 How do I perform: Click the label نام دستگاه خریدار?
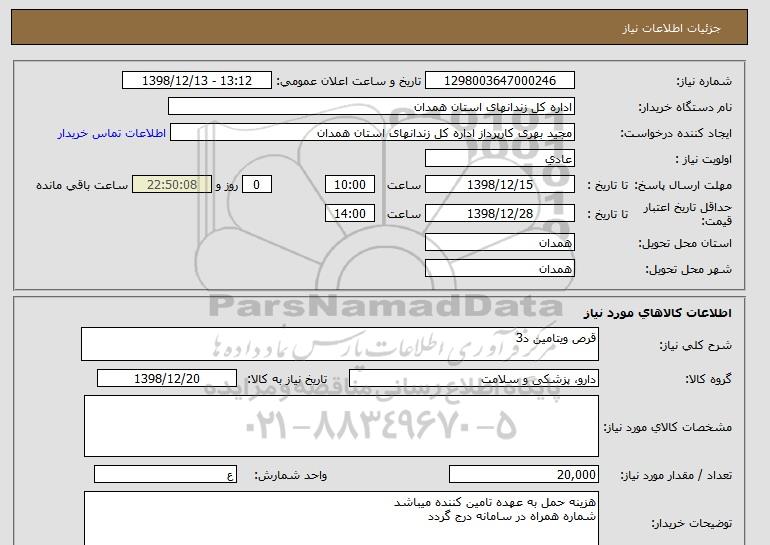(x=685, y=107)
